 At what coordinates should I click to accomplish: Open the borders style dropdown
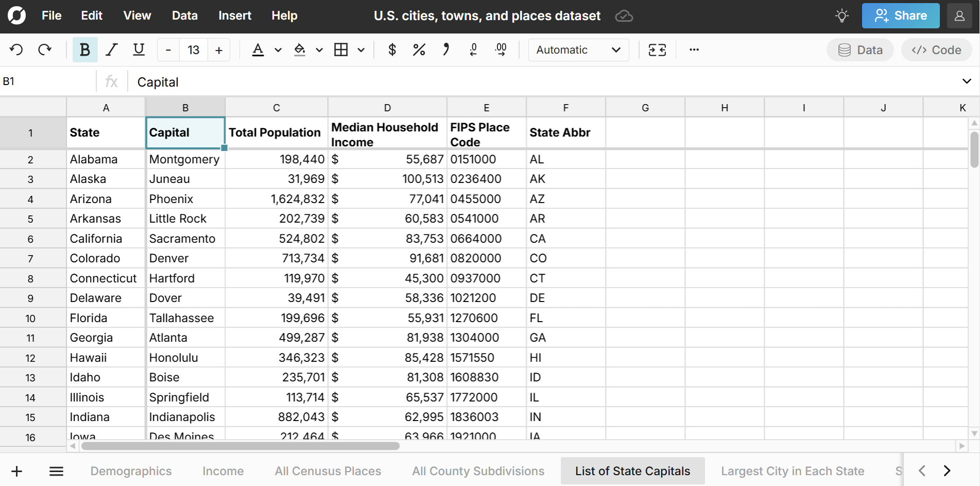pos(361,50)
